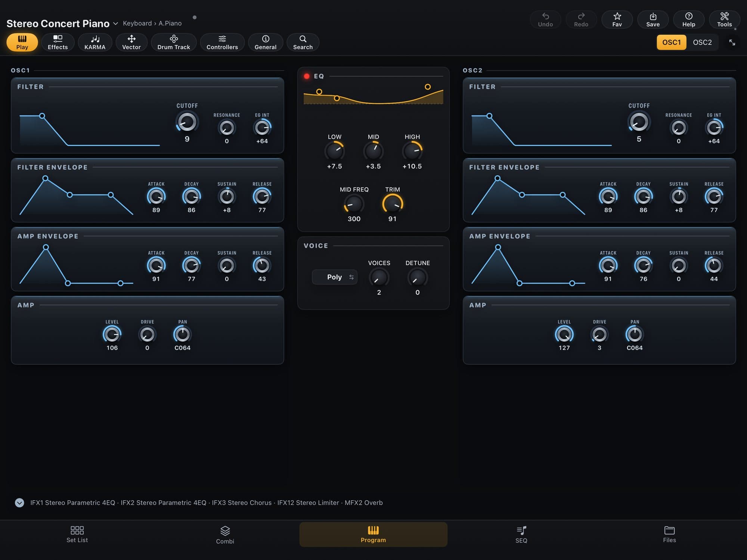Click the OSC2 filter envelope peak node
747x560 pixels.
pos(498,178)
